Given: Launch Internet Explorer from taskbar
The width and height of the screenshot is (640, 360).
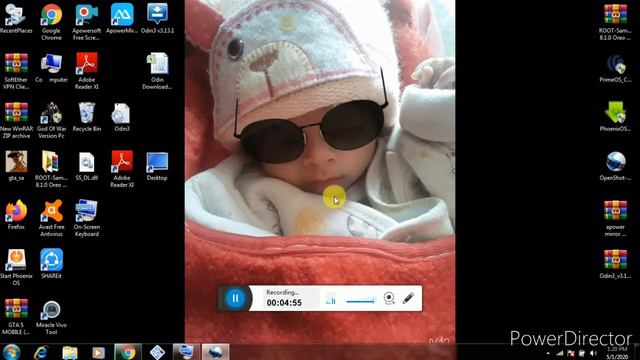Looking at the screenshot, I should coord(41,352).
